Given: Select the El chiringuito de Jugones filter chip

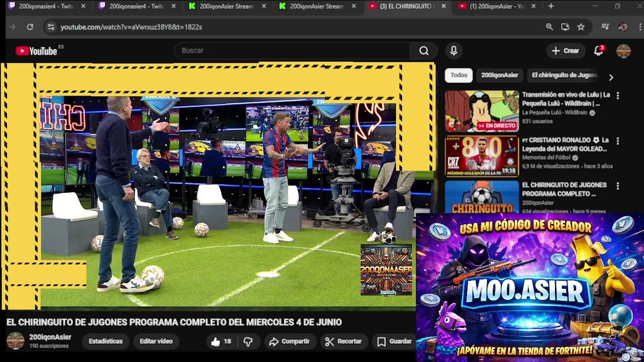Looking at the screenshot, I should 564,75.
